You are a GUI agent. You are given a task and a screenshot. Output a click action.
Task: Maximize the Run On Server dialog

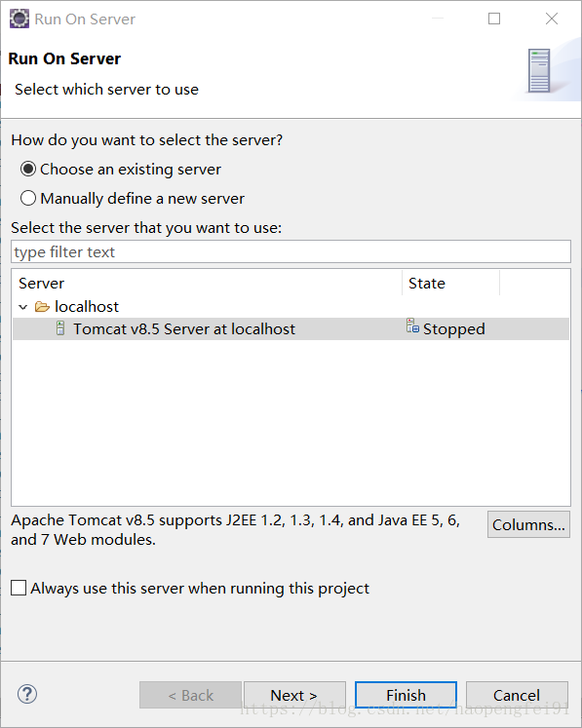click(494, 19)
